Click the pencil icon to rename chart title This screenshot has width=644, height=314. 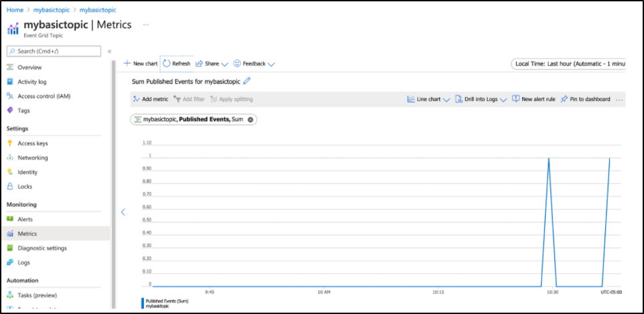tap(246, 82)
